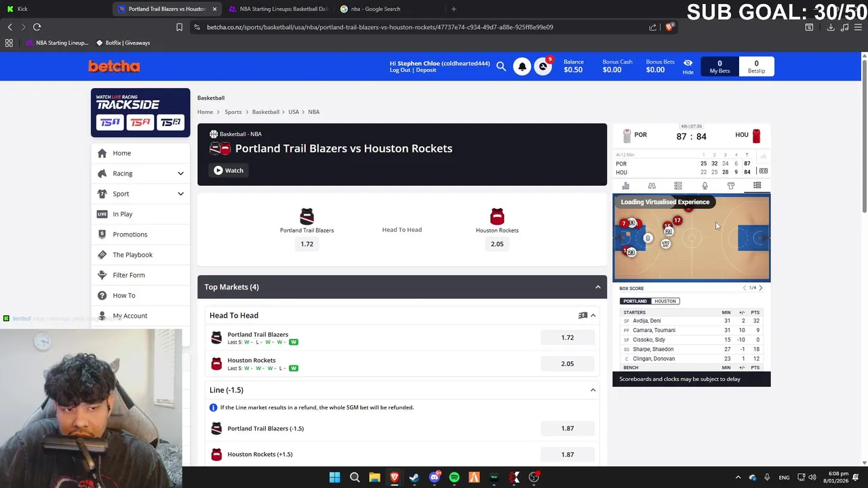Click Houston 2.05 odds under header jersey

[x=497, y=244]
